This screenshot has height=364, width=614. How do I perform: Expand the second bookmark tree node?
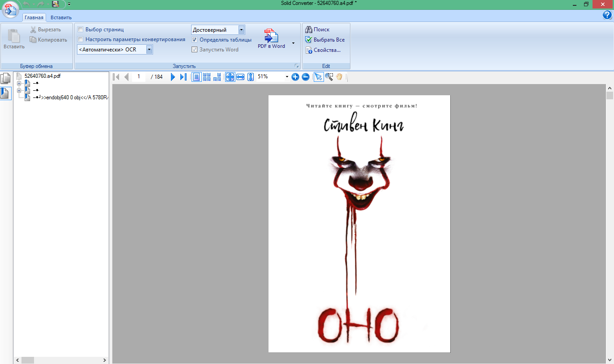tap(19, 90)
